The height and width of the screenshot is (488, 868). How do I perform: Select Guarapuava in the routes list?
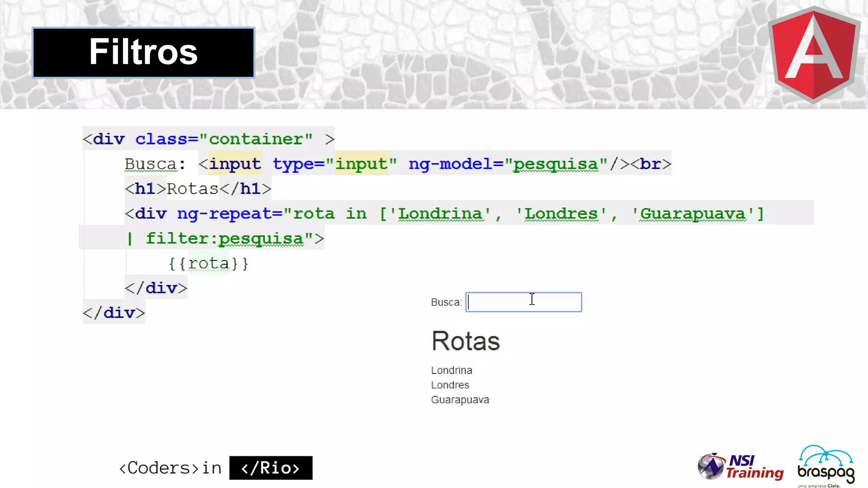click(460, 400)
